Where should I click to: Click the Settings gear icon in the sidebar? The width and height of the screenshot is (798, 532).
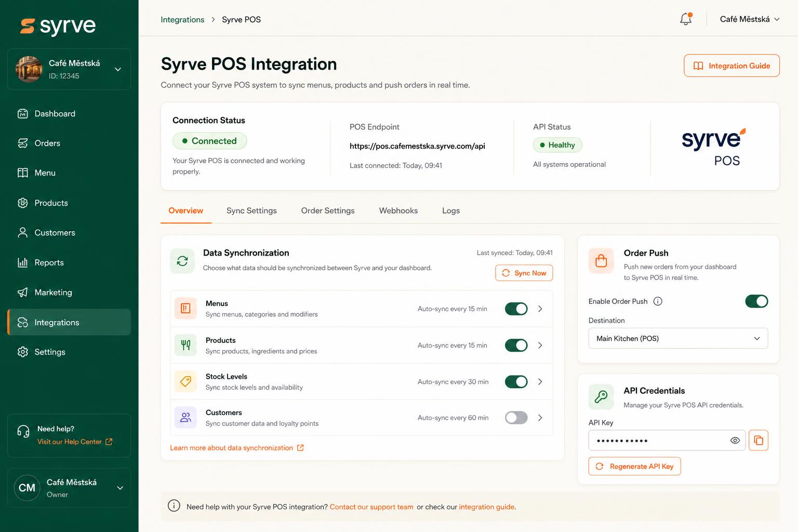23,352
